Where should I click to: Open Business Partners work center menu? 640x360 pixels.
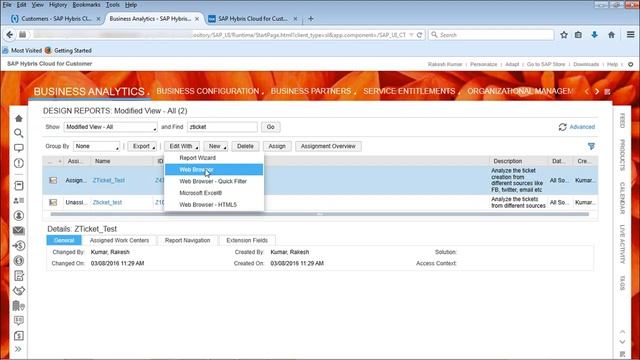[x=311, y=91]
